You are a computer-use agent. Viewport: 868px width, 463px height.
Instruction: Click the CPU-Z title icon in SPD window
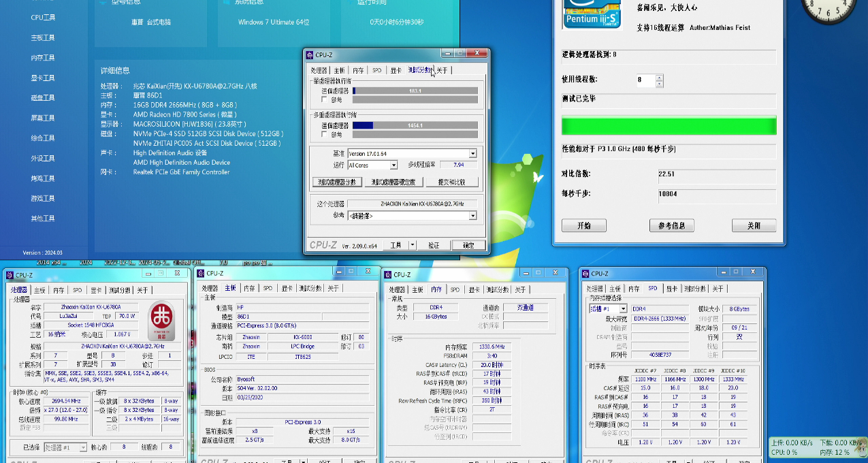[585, 274]
